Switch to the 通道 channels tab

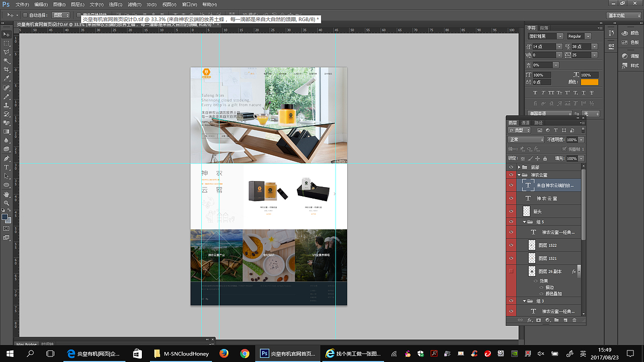tap(525, 123)
